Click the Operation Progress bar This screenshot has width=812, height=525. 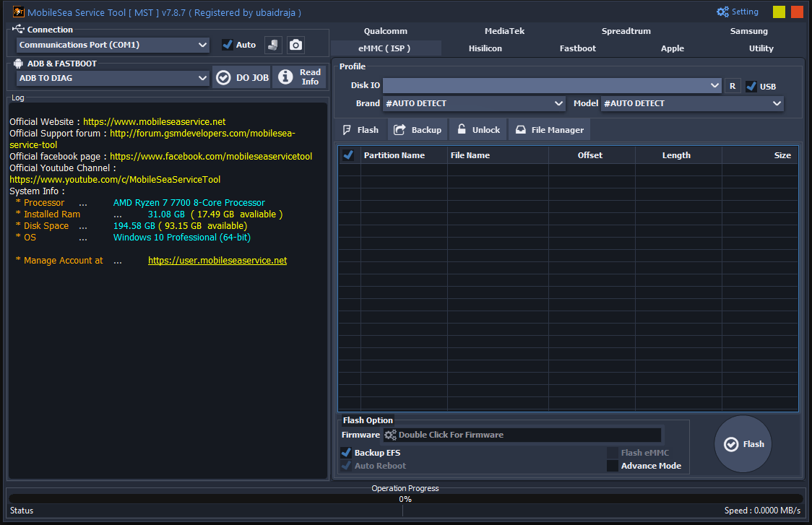click(405, 500)
